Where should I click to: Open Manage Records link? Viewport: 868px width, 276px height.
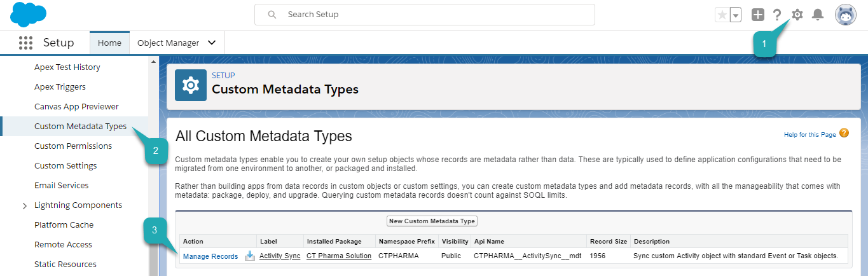point(210,256)
